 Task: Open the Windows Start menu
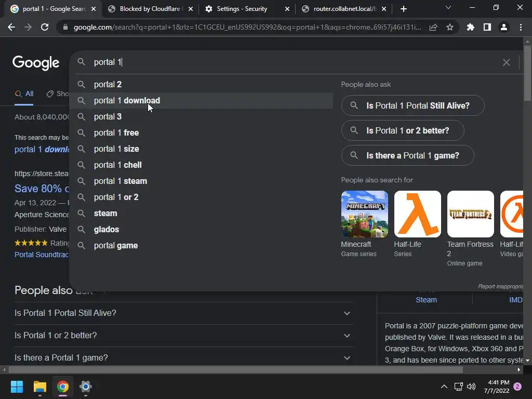(17, 387)
